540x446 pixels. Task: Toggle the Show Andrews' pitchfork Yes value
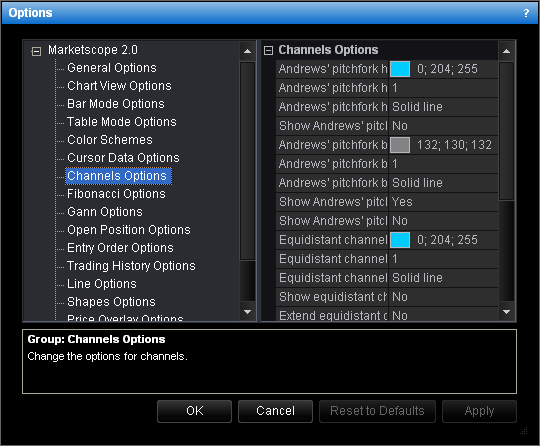coord(443,202)
